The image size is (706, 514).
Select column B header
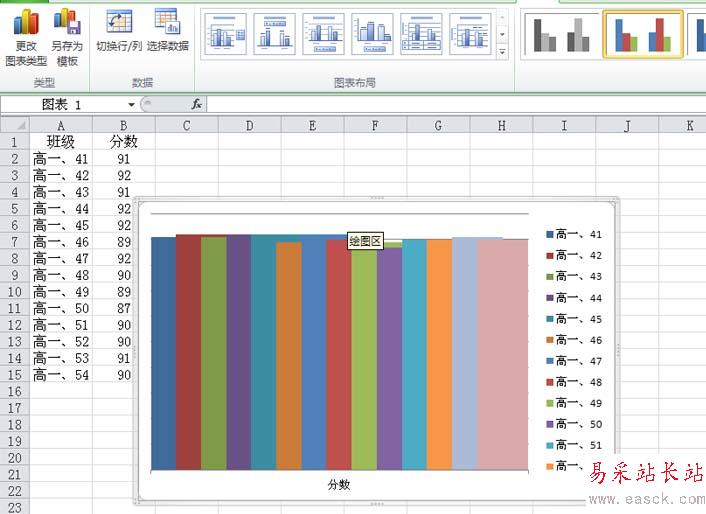(124, 125)
